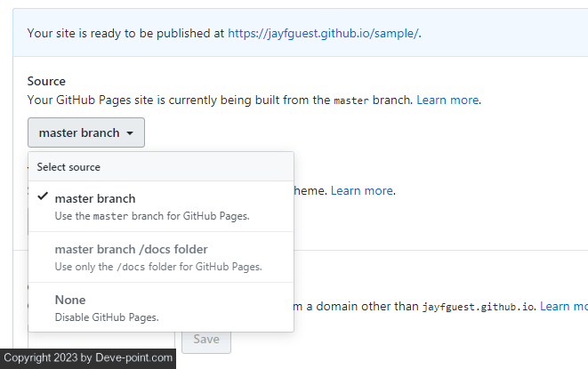Viewport: 588px width, 369px height.
Task: Click the checkmark icon beside master branch
Action: (x=42, y=197)
